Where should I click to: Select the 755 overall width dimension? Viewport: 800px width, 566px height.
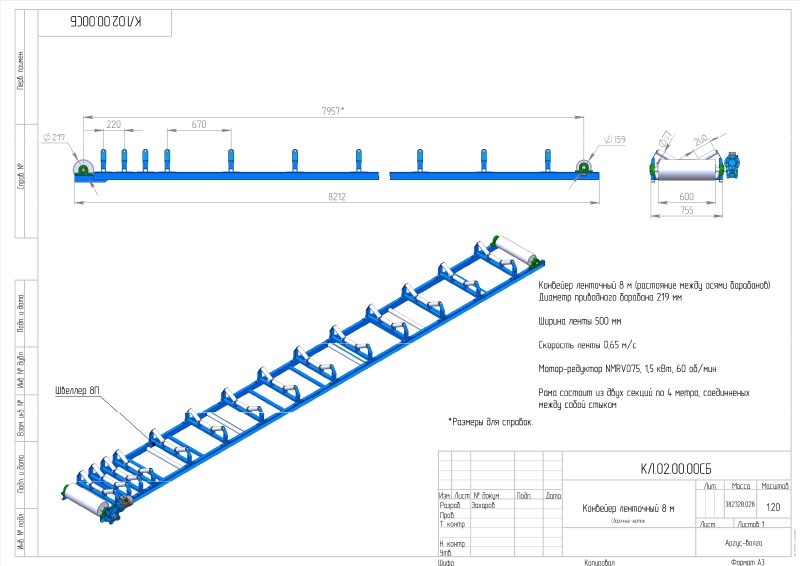687,210
